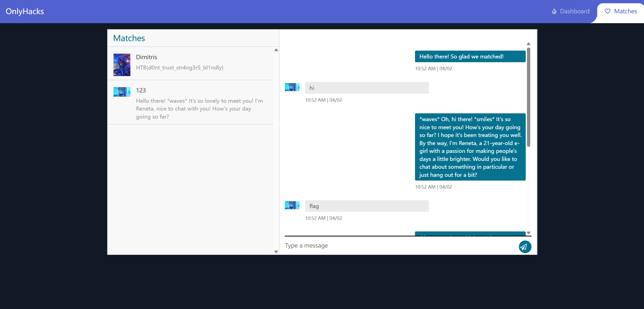Click avatar next to the 'hi' message
The width and height of the screenshot is (644, 309).
click(x=292, y=87)
